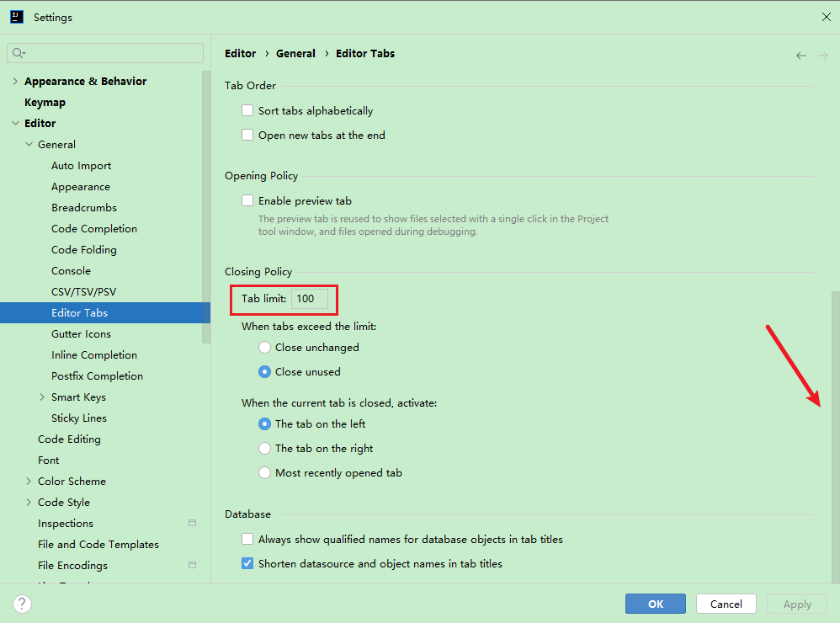Click the search magnifier icon

18,53
